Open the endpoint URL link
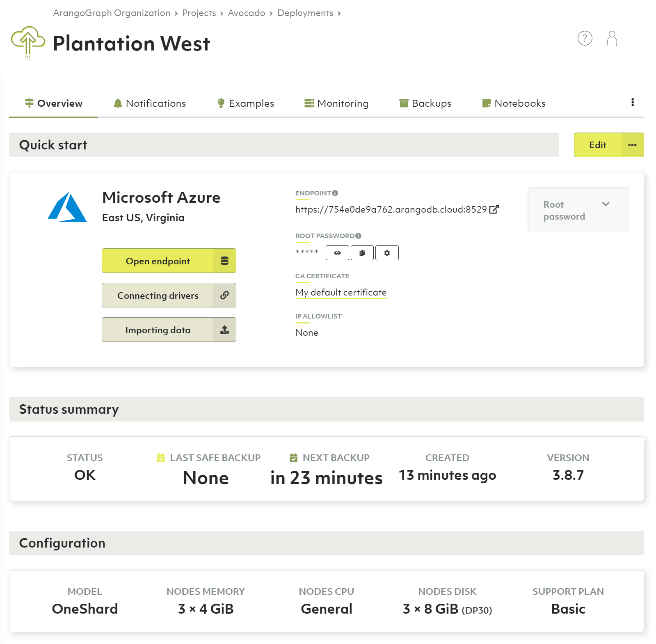This screenshot has height=644, width=656. pyautogui.click(x=391, y=209)
